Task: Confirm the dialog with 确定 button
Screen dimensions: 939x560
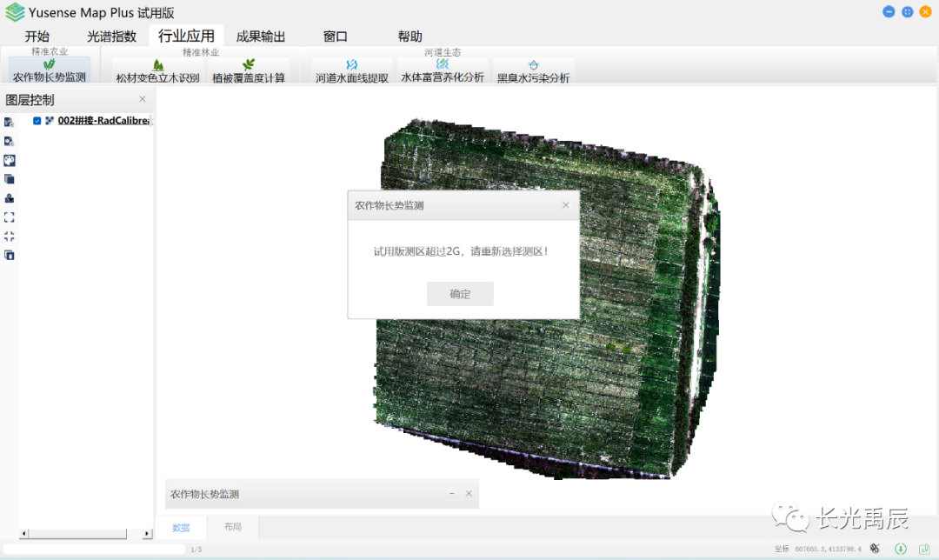Action: pyautogui.click(x=460, y=294)
